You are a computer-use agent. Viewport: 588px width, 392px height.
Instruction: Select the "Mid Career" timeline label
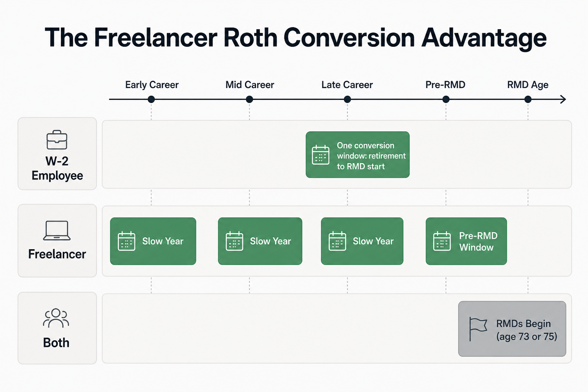250,85
